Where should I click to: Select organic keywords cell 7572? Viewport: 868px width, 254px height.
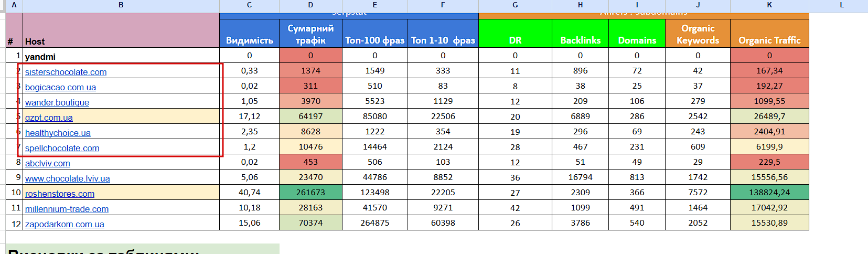[698, 192]
